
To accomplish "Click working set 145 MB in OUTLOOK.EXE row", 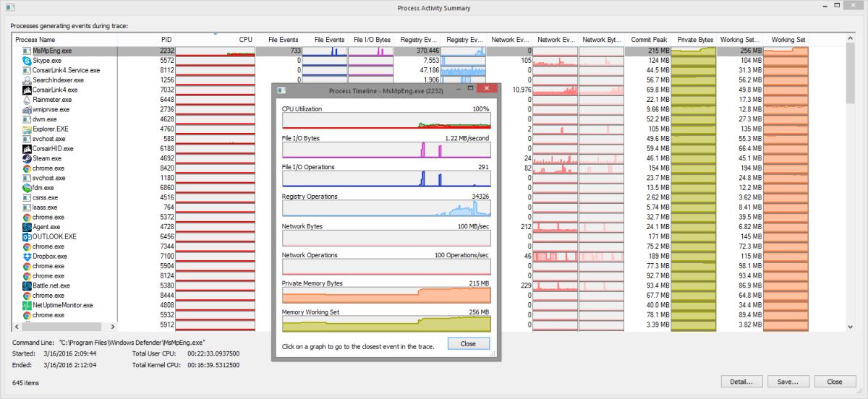I will tap(750, 236).
